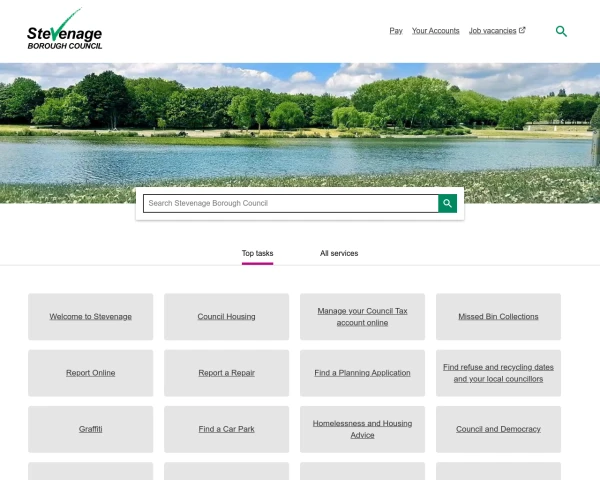This screenshot has height=480, width=600.
Task: Select the Top tasks tab
Action: (257, 253)
